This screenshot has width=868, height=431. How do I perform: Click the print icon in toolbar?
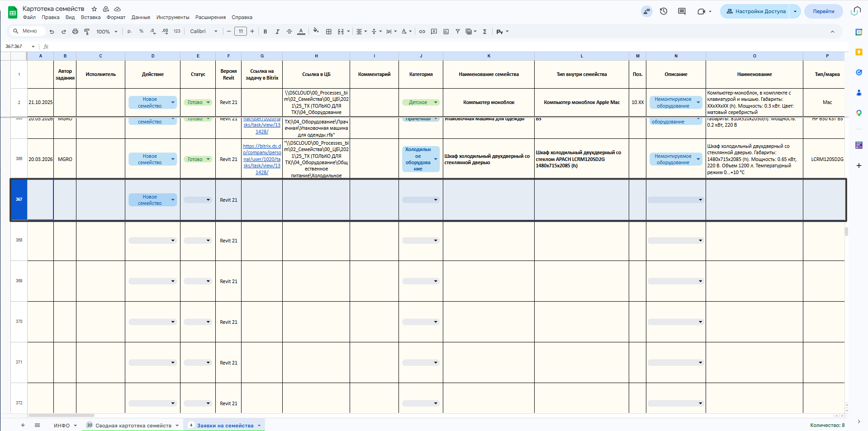75,32
